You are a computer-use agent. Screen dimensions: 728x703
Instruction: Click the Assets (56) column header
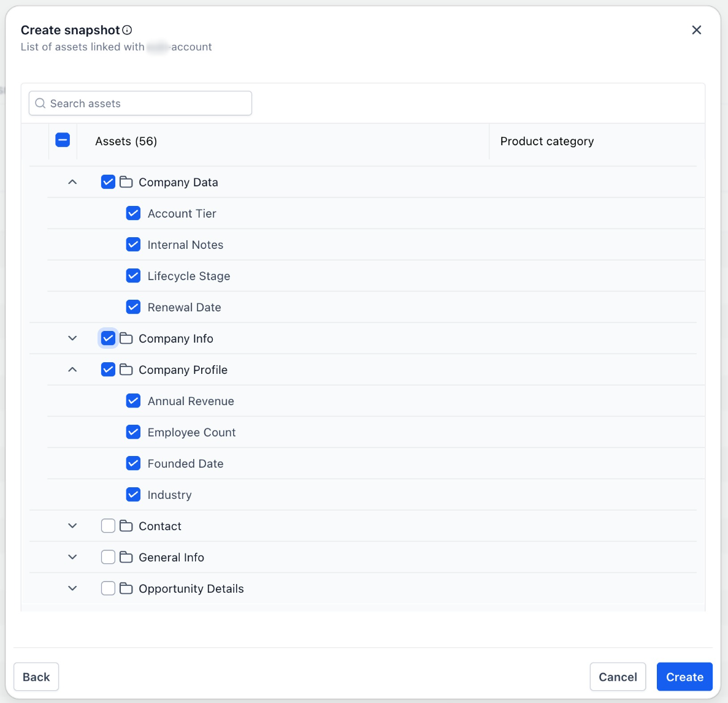[x=126, y=141]
